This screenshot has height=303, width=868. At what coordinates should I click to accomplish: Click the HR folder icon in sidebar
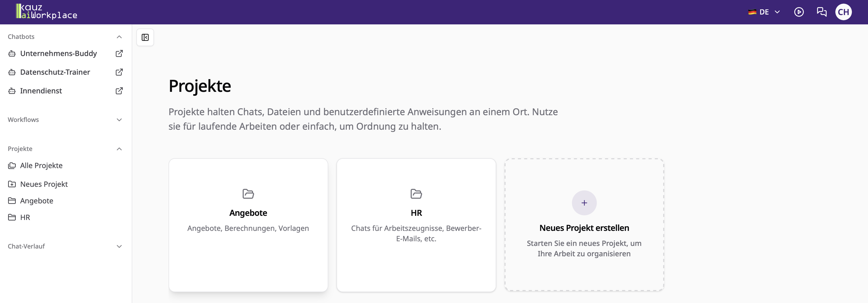(x=12, y=217)
